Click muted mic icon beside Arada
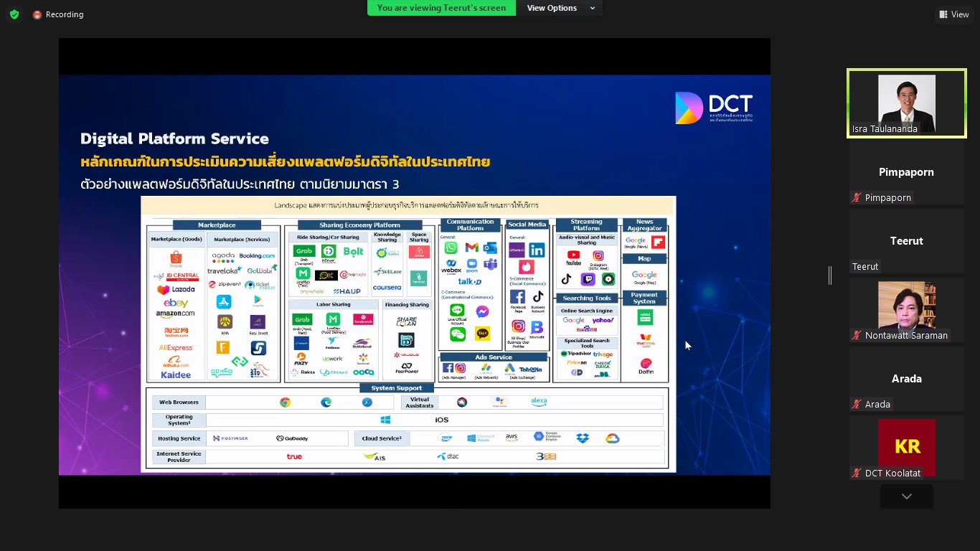 pyautogui.click(x=857, y=405)
